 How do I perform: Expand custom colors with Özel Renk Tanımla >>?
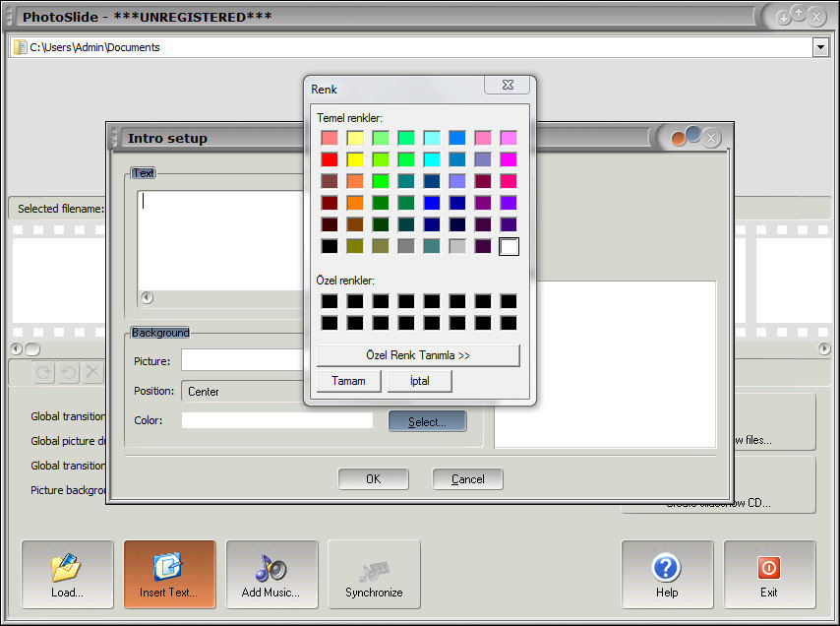tap(418, 355)
